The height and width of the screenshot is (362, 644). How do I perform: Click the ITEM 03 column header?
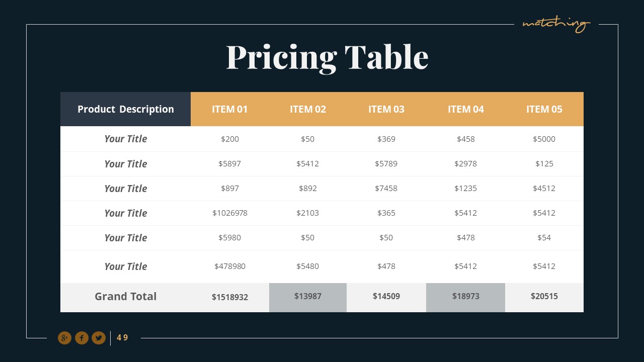[386, 109]
